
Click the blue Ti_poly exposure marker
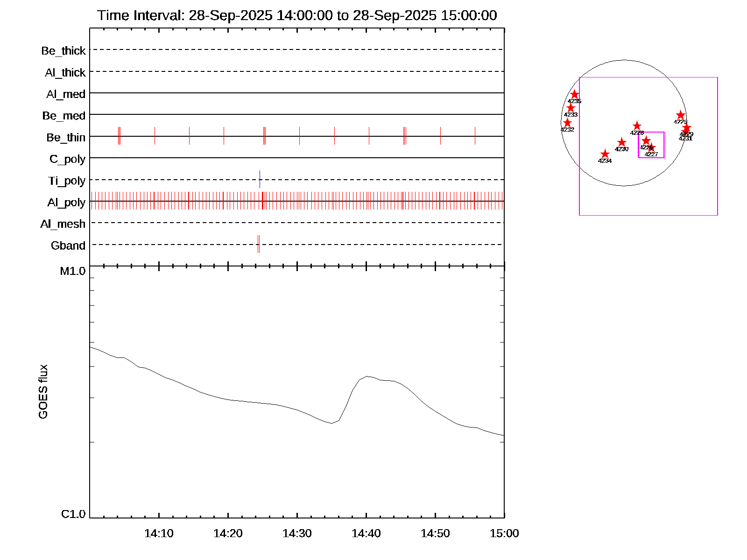pos(260,179)
